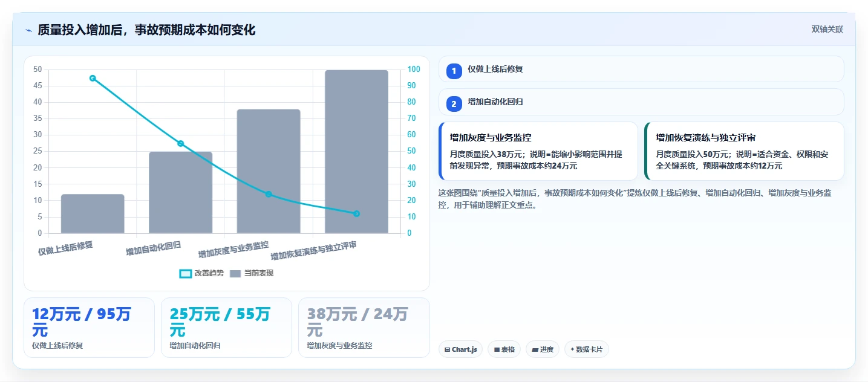Click the line point at value 24
Viewport: 868px width, 382px height.
pyautogui.click(x=269, y=194)
